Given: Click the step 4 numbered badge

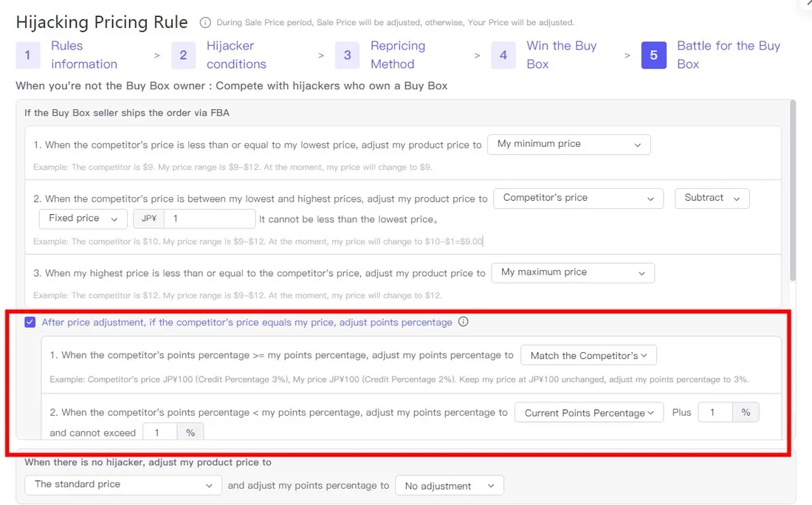Looking at the screenshot, I should [503, 55].
